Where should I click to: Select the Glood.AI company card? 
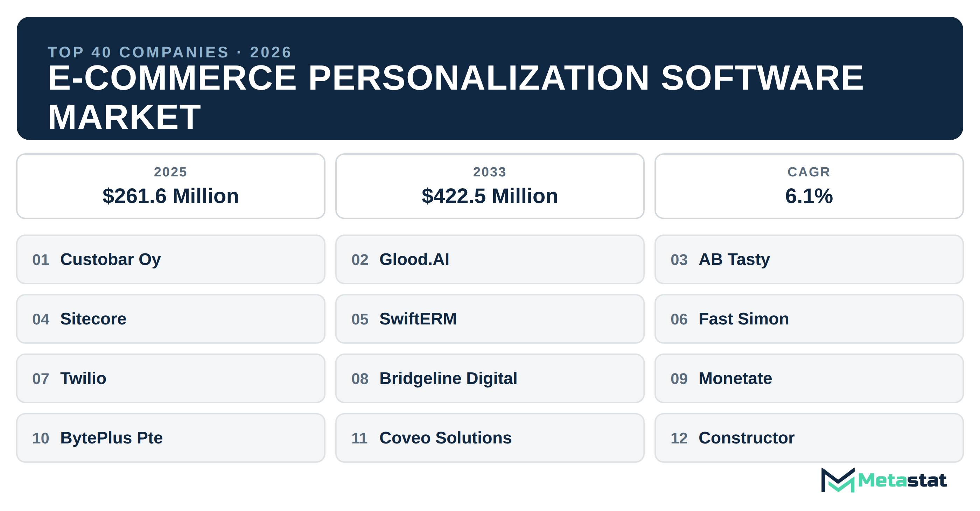click(x=490, y=259)
